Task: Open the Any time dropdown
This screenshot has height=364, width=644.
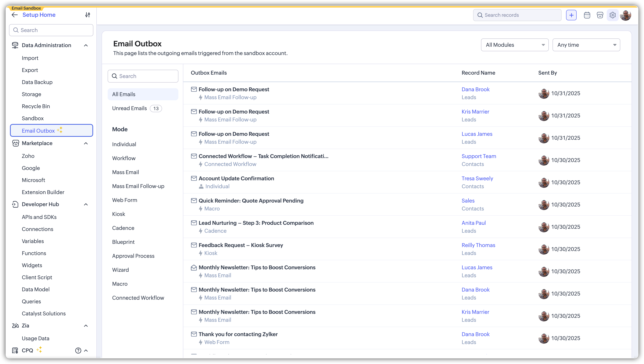Action: [586, 45]
